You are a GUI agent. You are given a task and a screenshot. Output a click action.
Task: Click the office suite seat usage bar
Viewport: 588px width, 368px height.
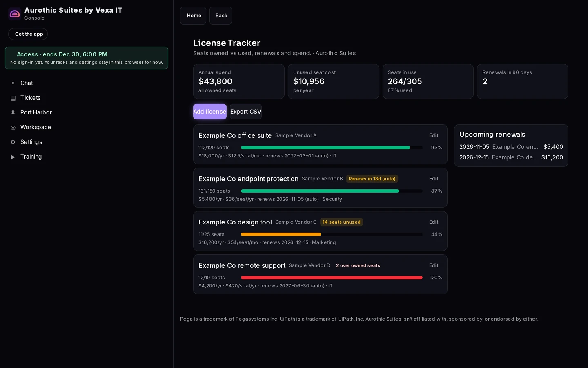click(x=332, y=148)
